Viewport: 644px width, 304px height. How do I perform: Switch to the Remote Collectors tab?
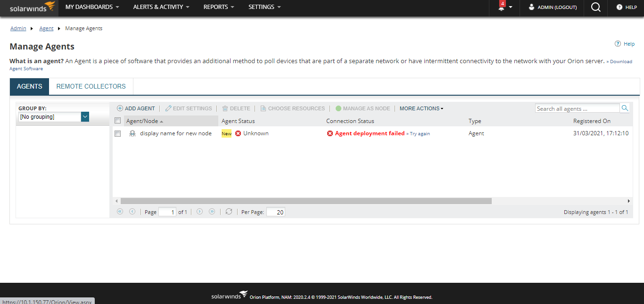coord(91,87)
